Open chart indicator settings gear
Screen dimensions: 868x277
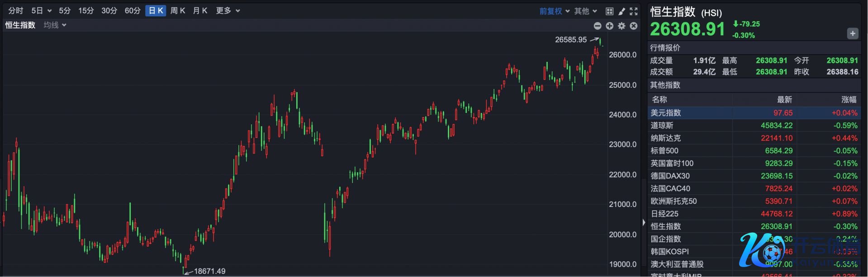click(622, 26)
